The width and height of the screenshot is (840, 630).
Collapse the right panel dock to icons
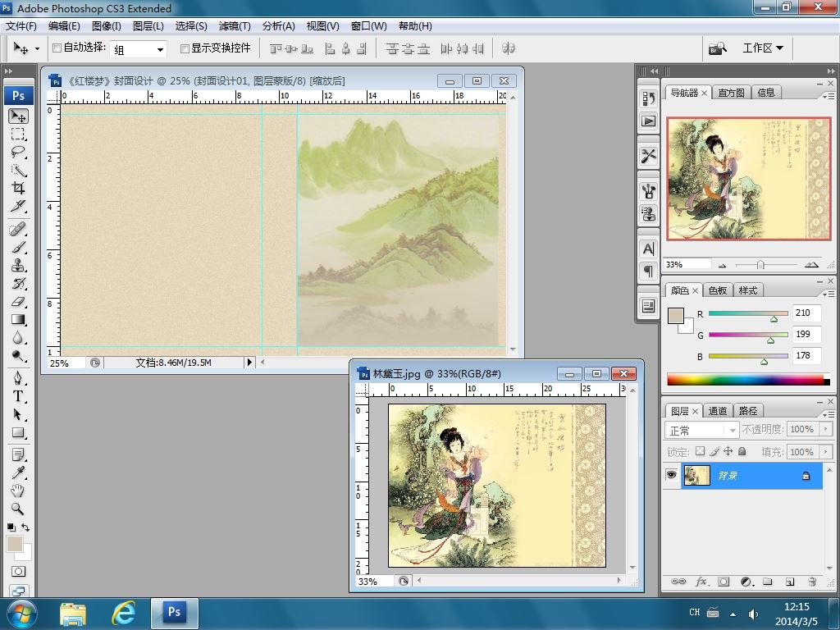pyautogui.click(x=830, y=71)
